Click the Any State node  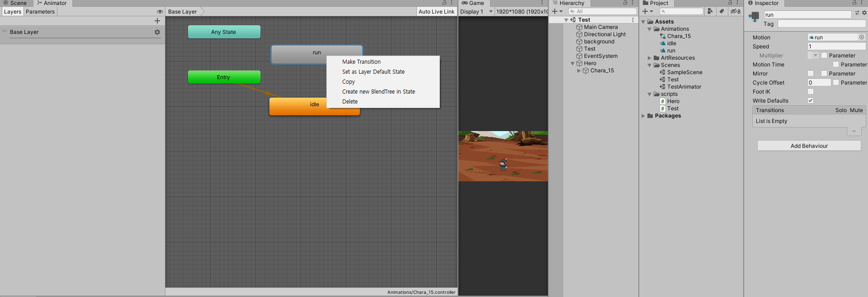pos(224,32)
